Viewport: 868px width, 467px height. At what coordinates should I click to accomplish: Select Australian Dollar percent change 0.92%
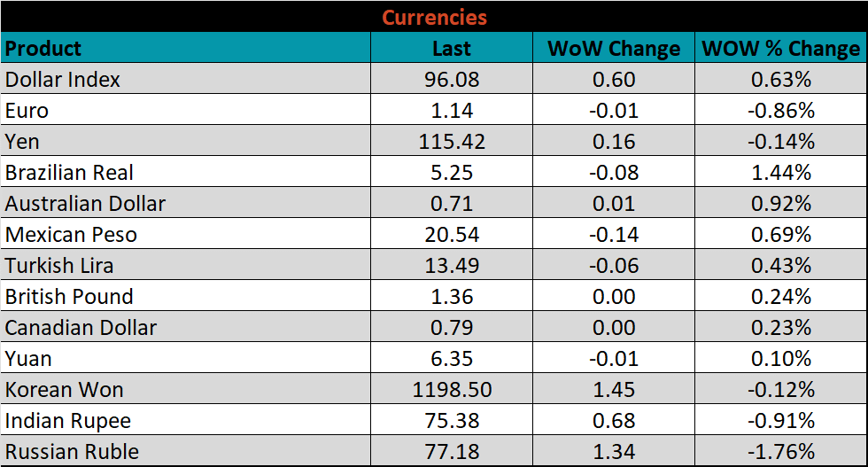point(780,204)
